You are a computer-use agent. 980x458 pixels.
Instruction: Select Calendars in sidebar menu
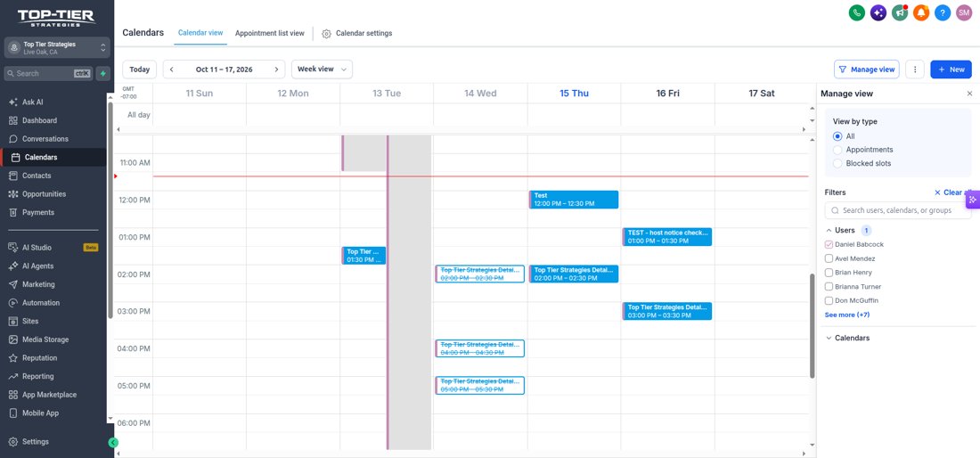(x=54, y=158)
